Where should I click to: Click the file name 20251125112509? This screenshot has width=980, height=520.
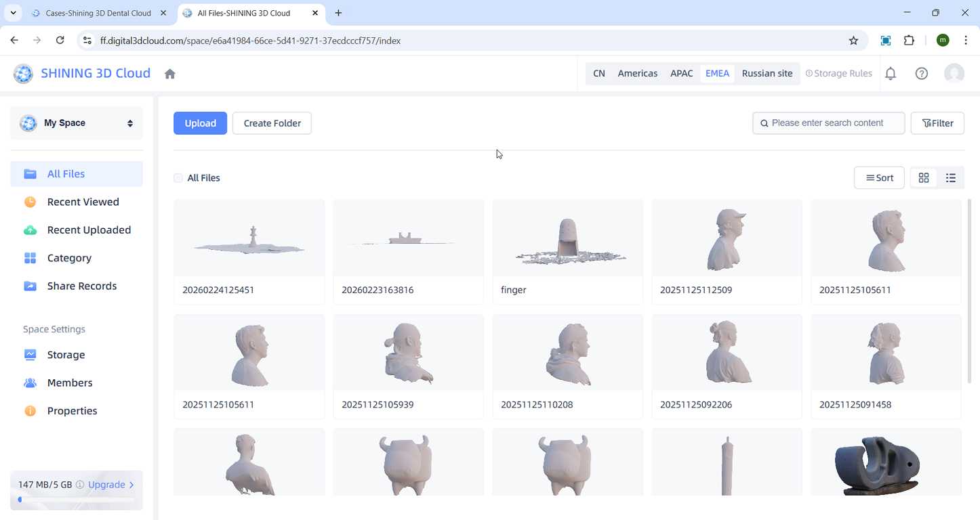(696, 290)
